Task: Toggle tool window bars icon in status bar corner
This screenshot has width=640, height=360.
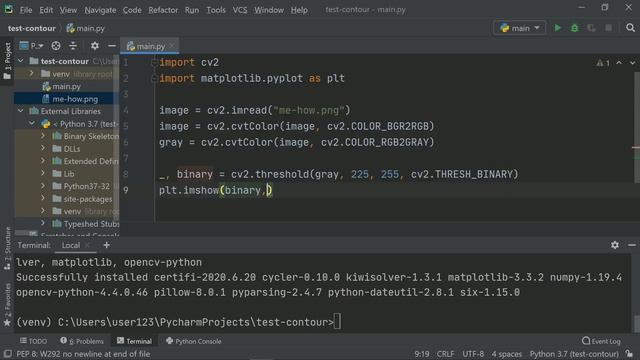Action: coord(7,354)
